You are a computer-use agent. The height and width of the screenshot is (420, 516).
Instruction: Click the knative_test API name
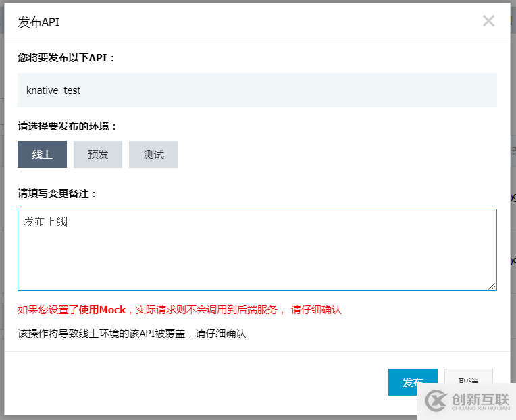(x=53, y=90)
